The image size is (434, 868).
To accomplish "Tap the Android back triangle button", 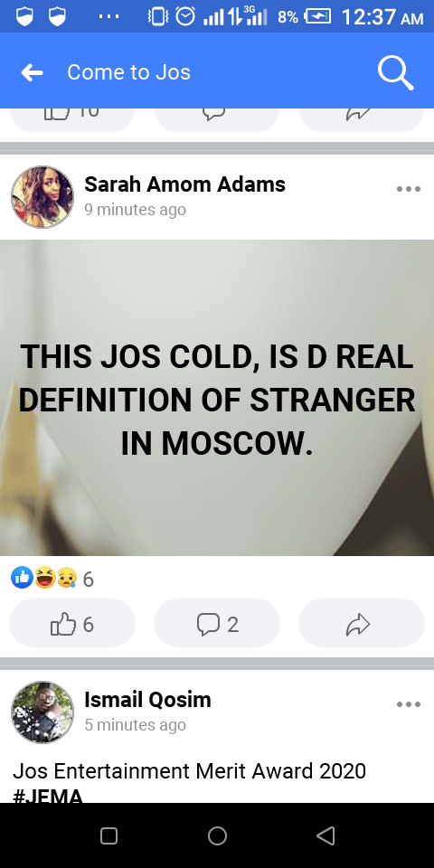I will (325, 835).
